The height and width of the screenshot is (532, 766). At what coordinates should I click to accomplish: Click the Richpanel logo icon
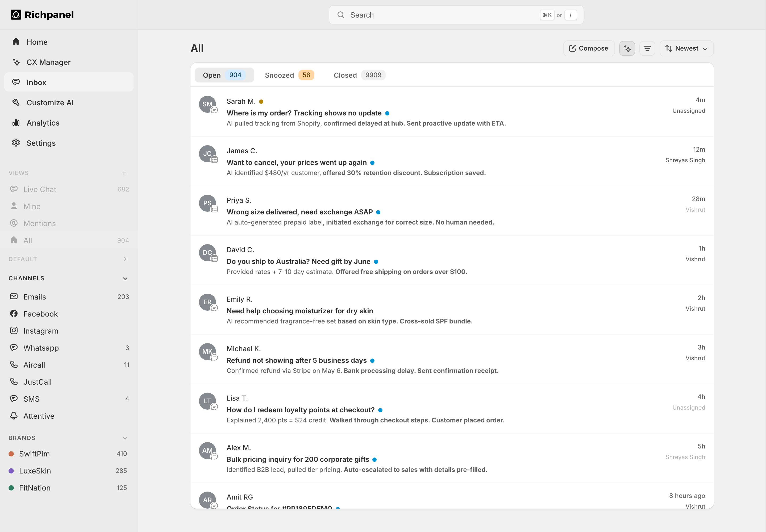[16, 15]
